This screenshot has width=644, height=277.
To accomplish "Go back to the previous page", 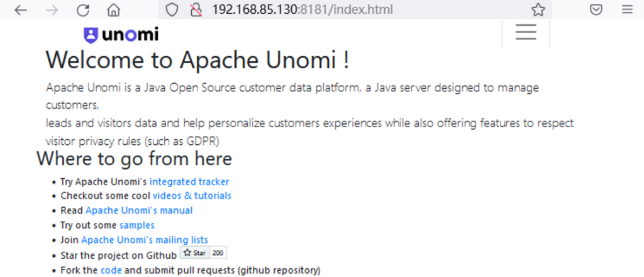I will pyautogui.click(x=20, y=10).
